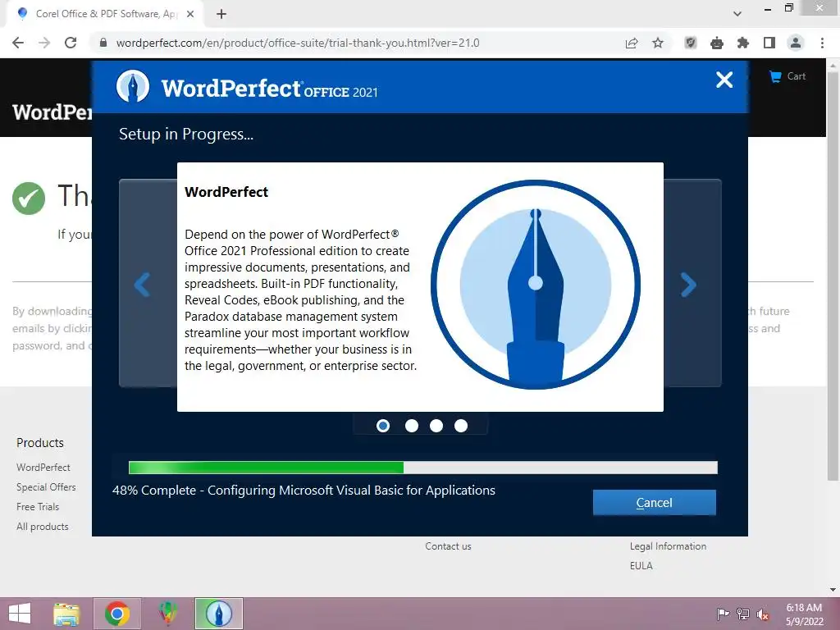Viewport: 840px width, 630px height.
Task: Focus the address bar with wordperfect.com URL
Action: click(x=297, y=43)
